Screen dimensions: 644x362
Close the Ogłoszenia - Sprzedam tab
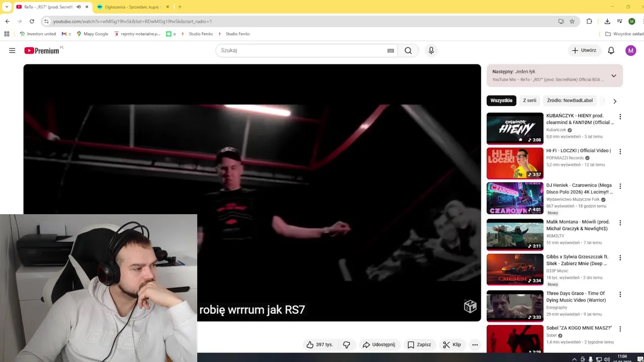tap(168, 7)
